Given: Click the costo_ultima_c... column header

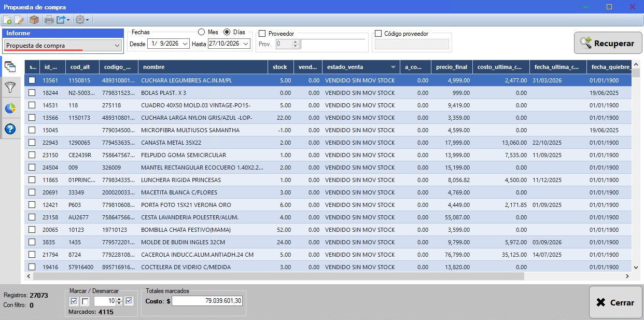Looking at the screenshot, I should (x=501, y=67).
